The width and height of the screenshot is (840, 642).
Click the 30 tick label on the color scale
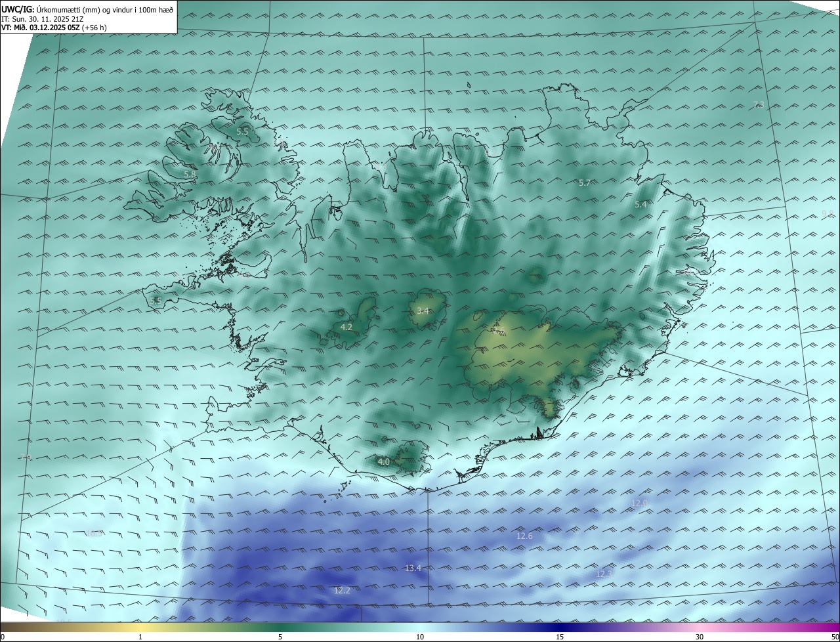point(700,637)
